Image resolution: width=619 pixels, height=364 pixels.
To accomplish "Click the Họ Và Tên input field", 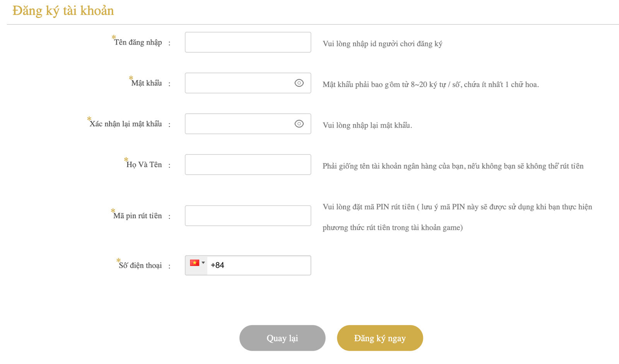I will pos(248,165).
